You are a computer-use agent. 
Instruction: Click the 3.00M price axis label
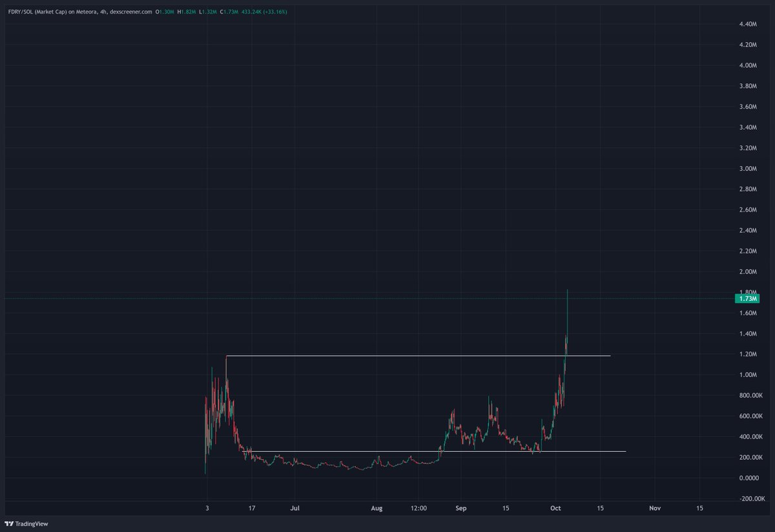point(747,169)
